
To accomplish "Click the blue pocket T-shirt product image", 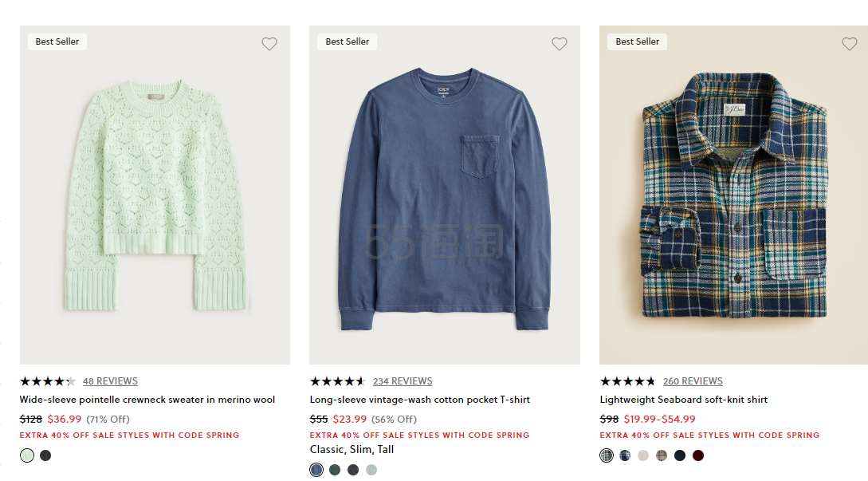I will pos(445,195).
